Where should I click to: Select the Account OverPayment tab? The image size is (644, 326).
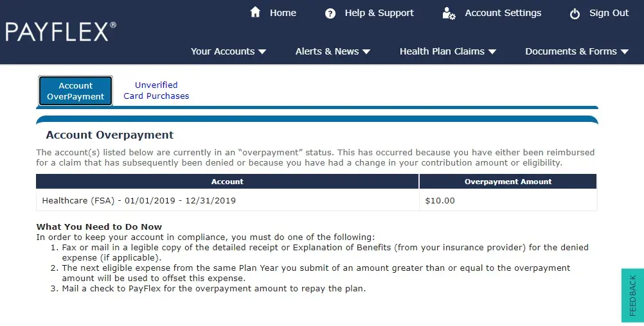76,91
